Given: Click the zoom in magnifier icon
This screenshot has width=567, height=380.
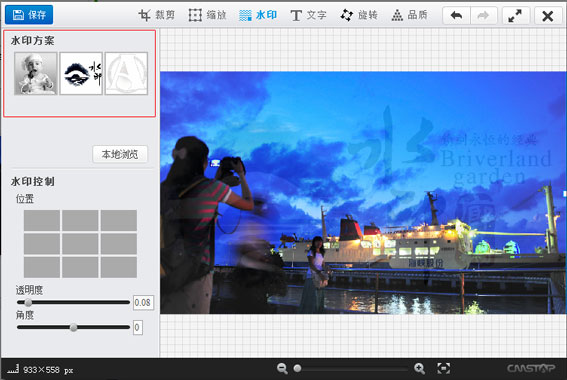Looking at the screenshot, I should tap(419, 368).
